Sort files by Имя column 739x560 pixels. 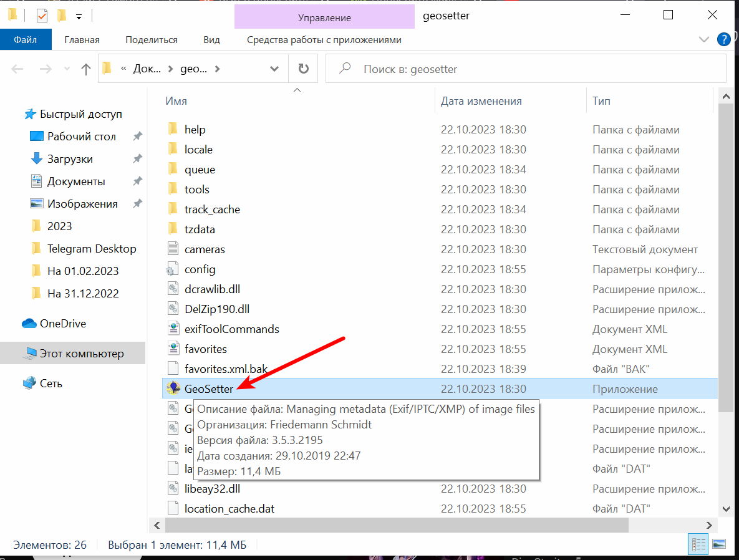click(176, 100)
